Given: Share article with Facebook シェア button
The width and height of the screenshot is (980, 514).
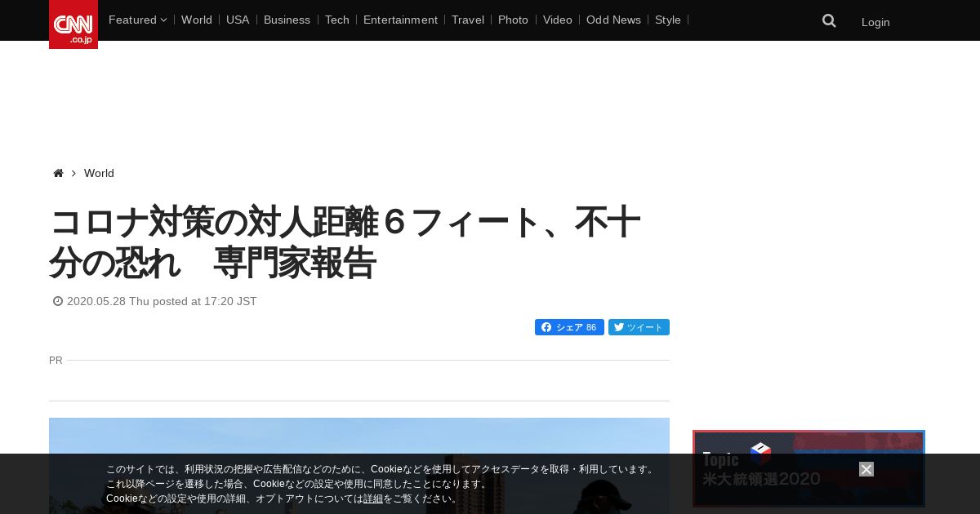Looking at the screenshot, I should click(x=569, y=327).
